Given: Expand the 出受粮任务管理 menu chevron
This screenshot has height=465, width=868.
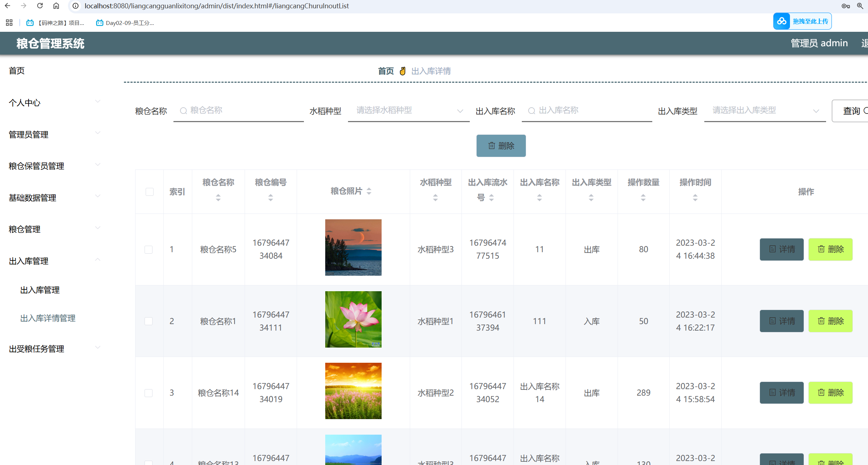Looking at the screenshot, I should pos(98,347).
